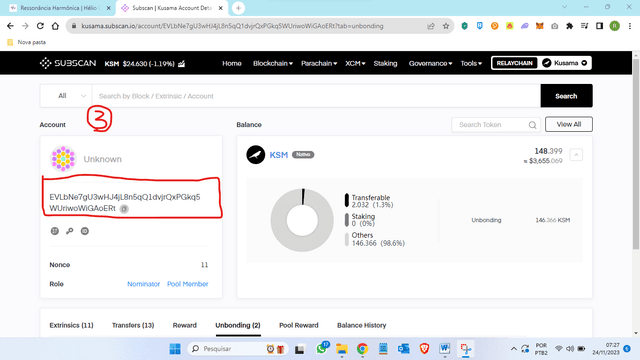Open the All search filter dropdown

coord(67,96)
